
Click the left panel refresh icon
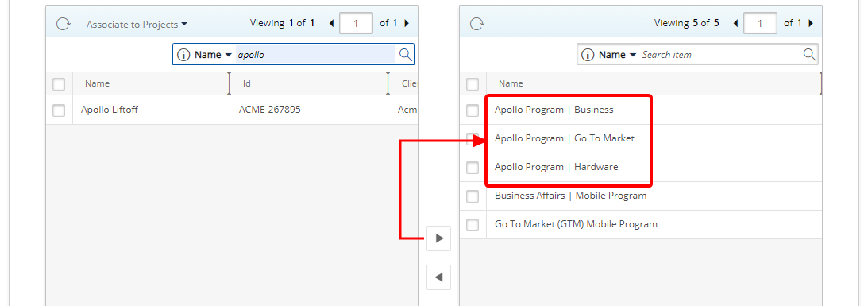pos(63,24)
